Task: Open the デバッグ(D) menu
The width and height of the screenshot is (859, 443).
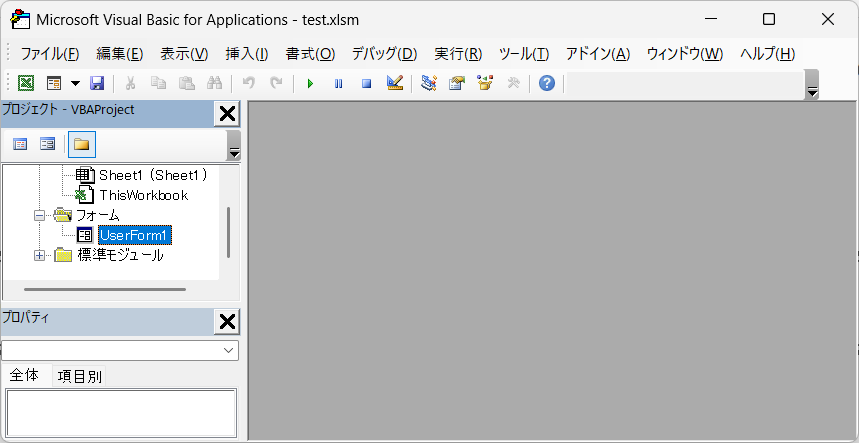Action: tap(385, 54)
